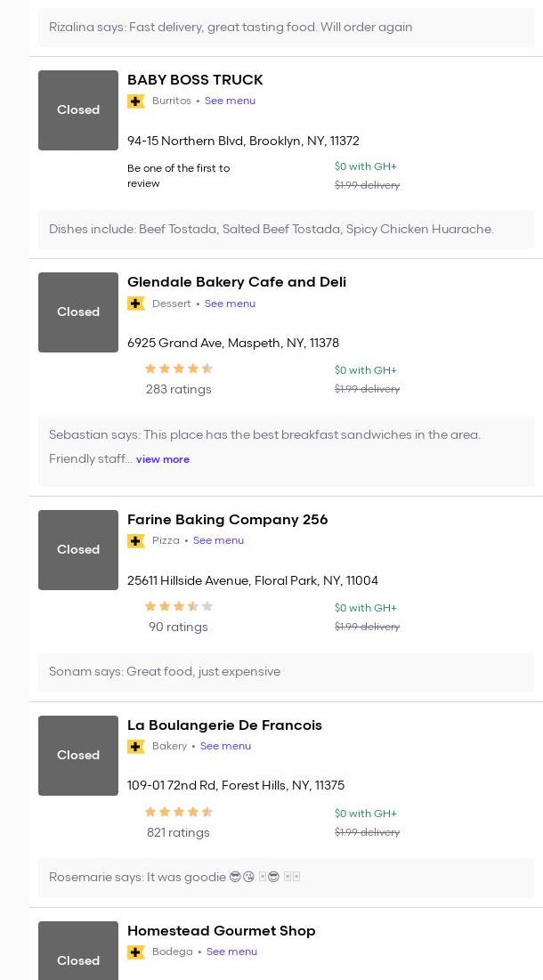
Task: Open the La Boulangerie De Francois title link
Action: (224, 725)
